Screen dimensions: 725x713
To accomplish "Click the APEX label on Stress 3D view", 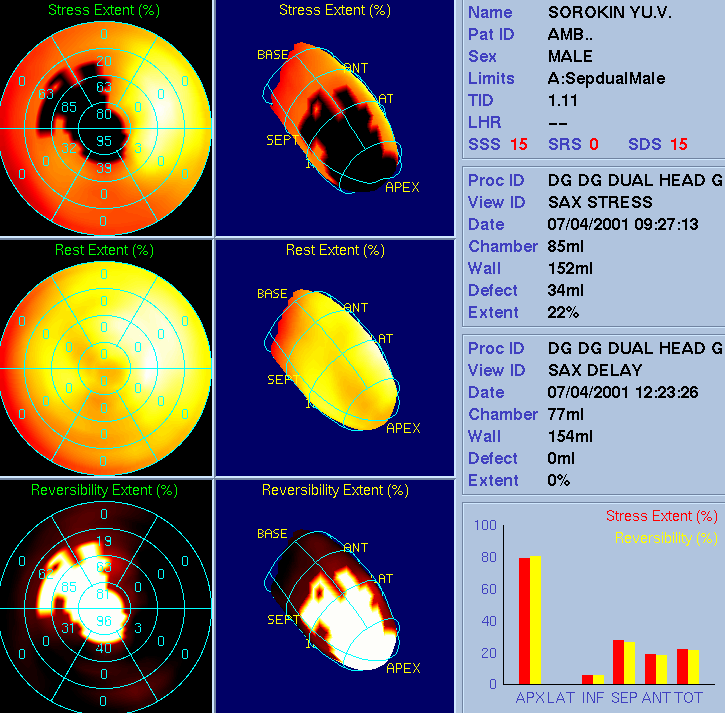I will click(x=402, y=187).
